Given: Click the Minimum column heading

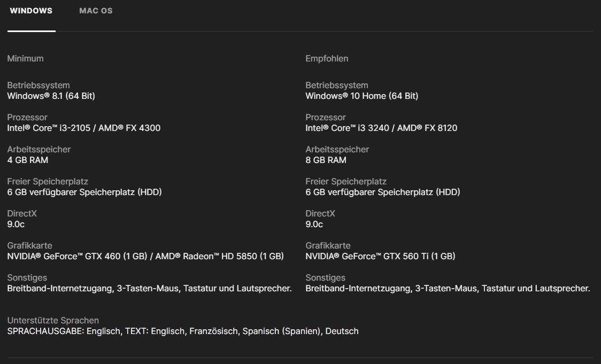Looking at the screenshot, I should point(25,58).
